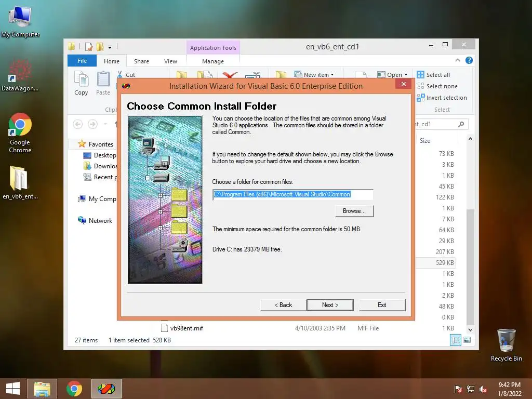Open Explorer help question mark icon

469,60
